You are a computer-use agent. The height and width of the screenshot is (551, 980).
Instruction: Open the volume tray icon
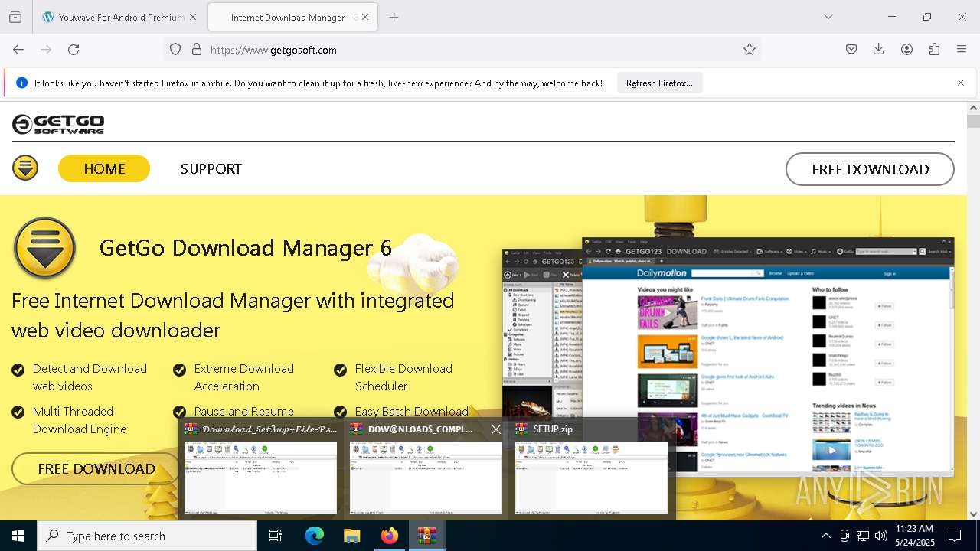881,536
